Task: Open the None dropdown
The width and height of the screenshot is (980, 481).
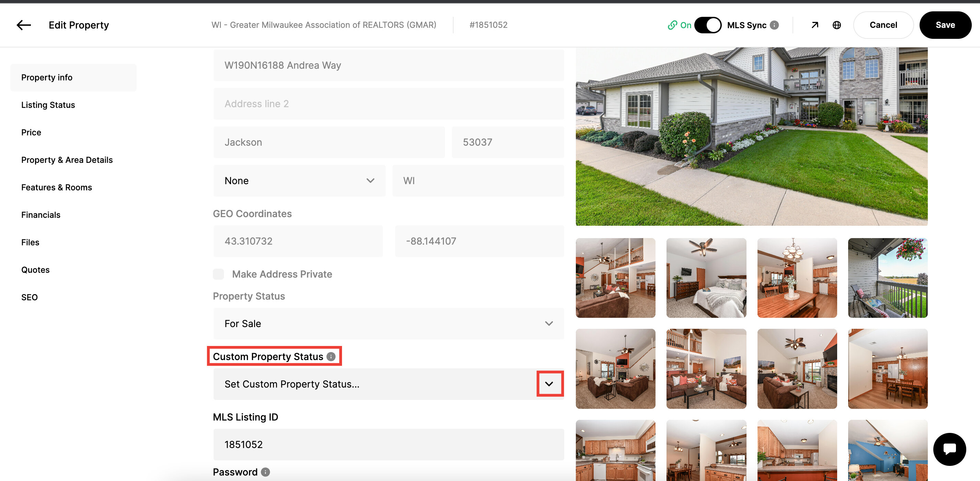Action: point(299,181)
